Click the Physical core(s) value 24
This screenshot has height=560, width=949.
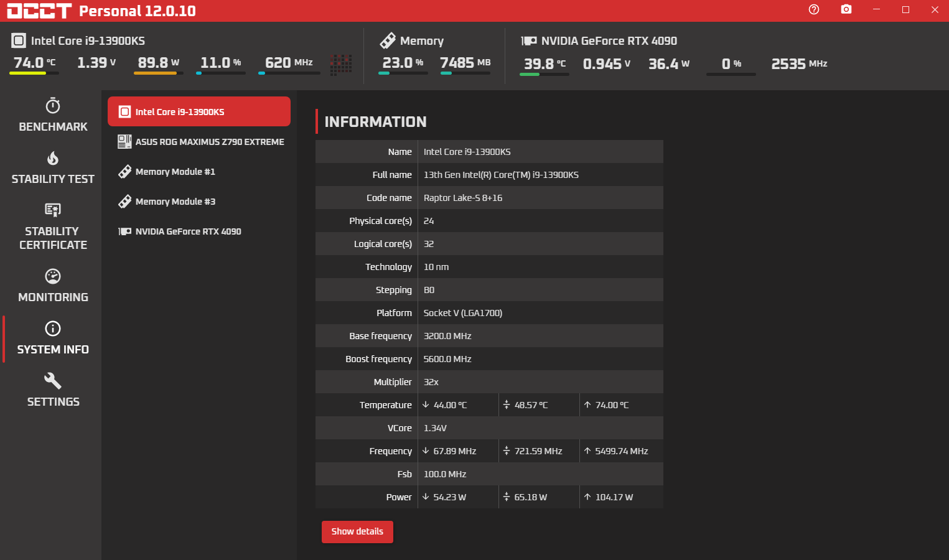tap(429, 221)
